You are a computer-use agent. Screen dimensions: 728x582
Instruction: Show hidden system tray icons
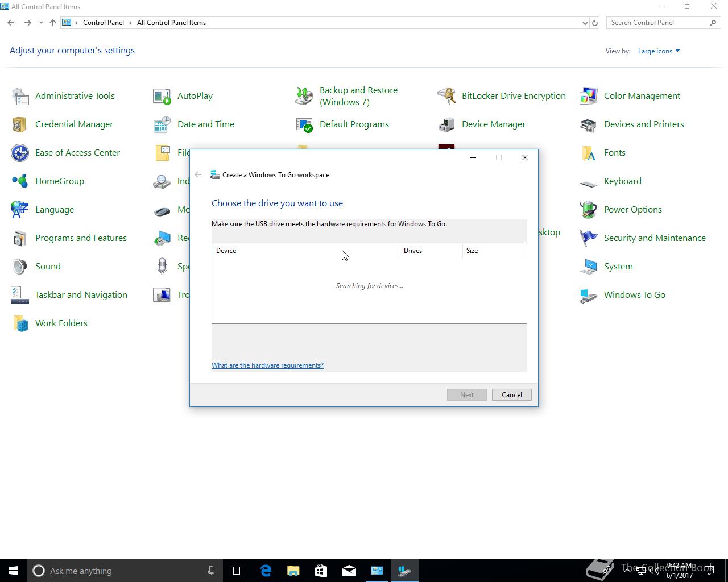(628, 571)
